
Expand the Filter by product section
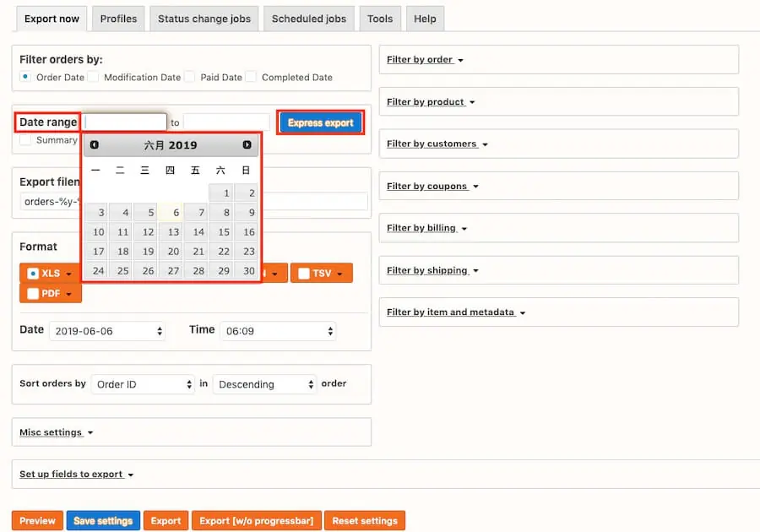(431, 101)
